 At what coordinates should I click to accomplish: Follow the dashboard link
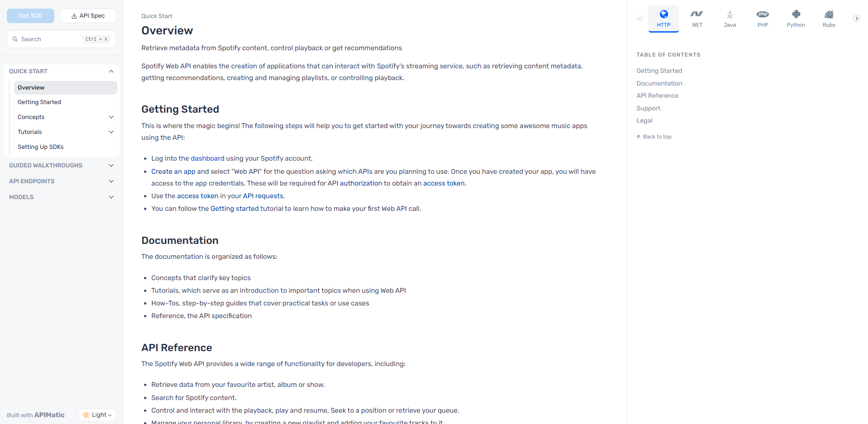coord(207,158)
